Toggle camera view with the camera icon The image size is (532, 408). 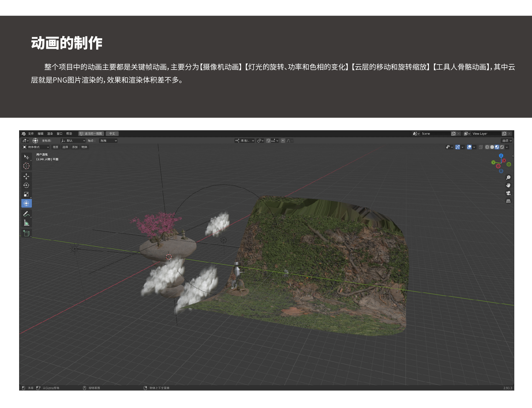point(508,193)
